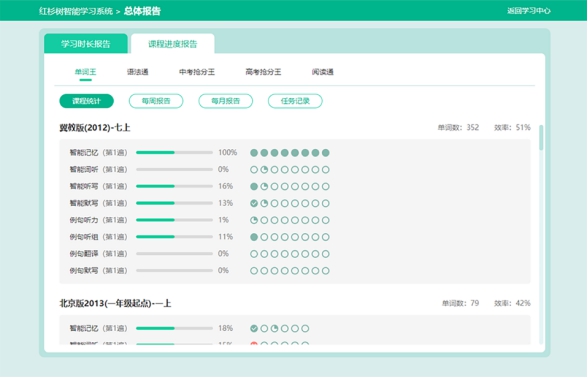Click the checkmark circle in 智能默写 row
The height and width of the screenshot is (378, 588).
[254, 203]
